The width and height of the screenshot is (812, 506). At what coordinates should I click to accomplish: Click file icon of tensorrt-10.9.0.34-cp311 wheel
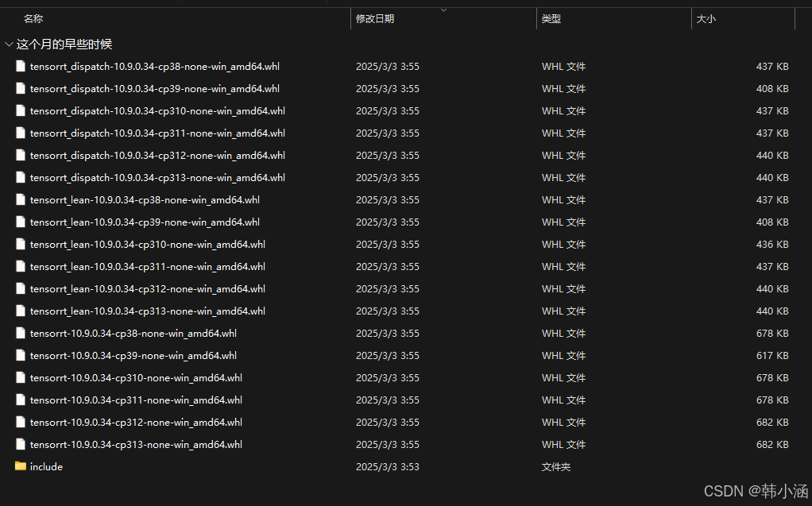(x=20, y=400)
